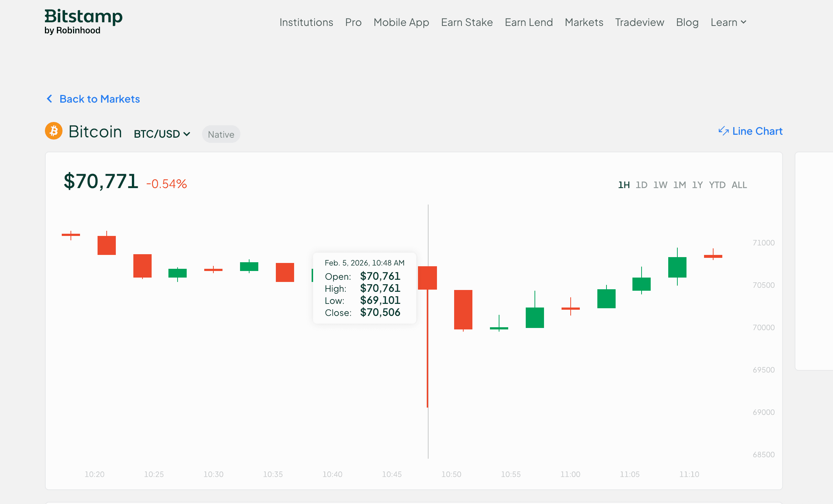Select the ALL time range on the chart
This screenshot has height=504, width=833.
pyautogui.click(x=739, y=185)
